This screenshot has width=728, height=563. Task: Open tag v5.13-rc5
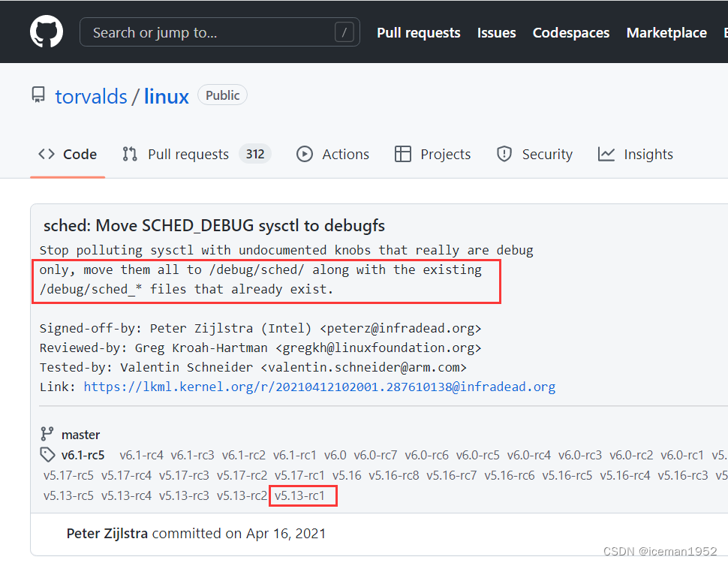point(69,495)
